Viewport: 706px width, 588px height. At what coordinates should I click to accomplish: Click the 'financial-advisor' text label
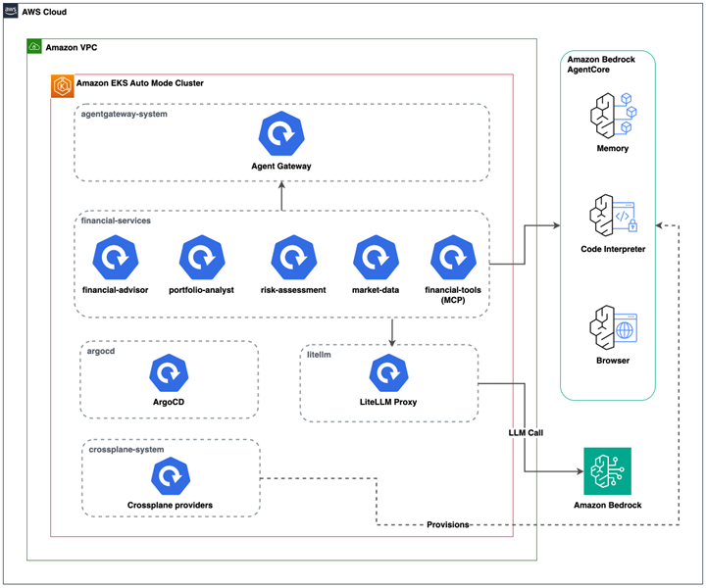click(116, 290)
